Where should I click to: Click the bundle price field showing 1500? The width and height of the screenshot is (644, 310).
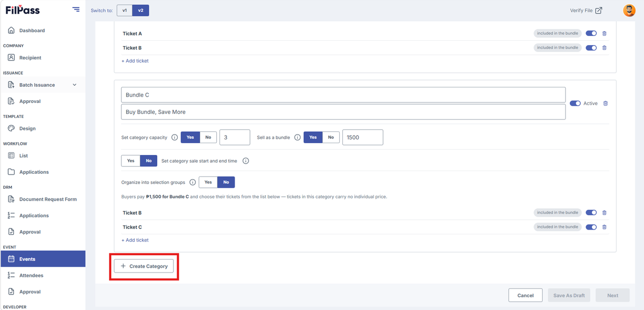363,137
